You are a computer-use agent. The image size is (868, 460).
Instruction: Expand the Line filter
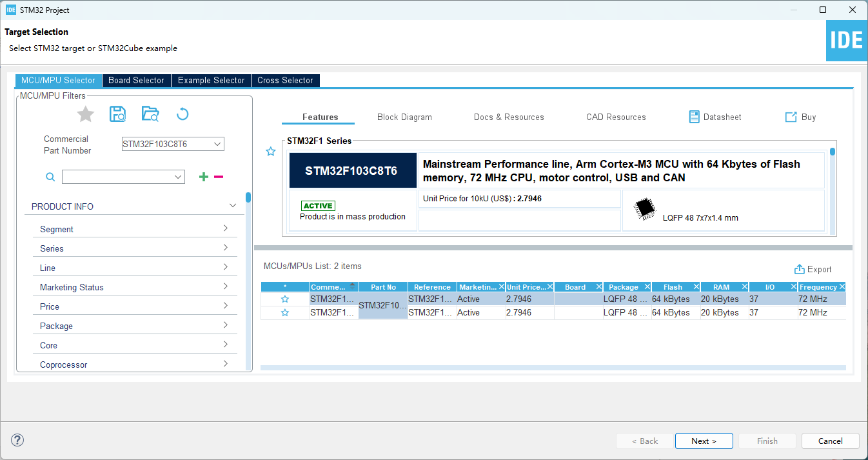click(226, 267)
